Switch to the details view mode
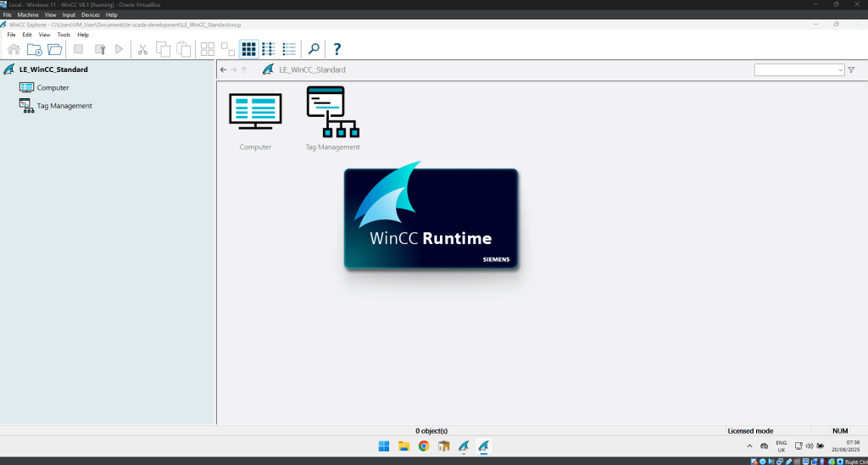 point(289,49)
